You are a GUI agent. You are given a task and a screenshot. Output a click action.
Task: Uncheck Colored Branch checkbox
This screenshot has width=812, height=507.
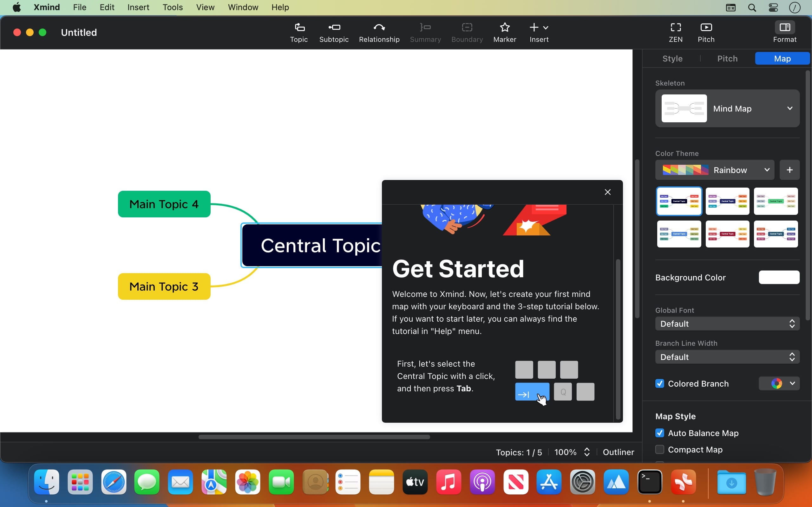coord(660,383)
